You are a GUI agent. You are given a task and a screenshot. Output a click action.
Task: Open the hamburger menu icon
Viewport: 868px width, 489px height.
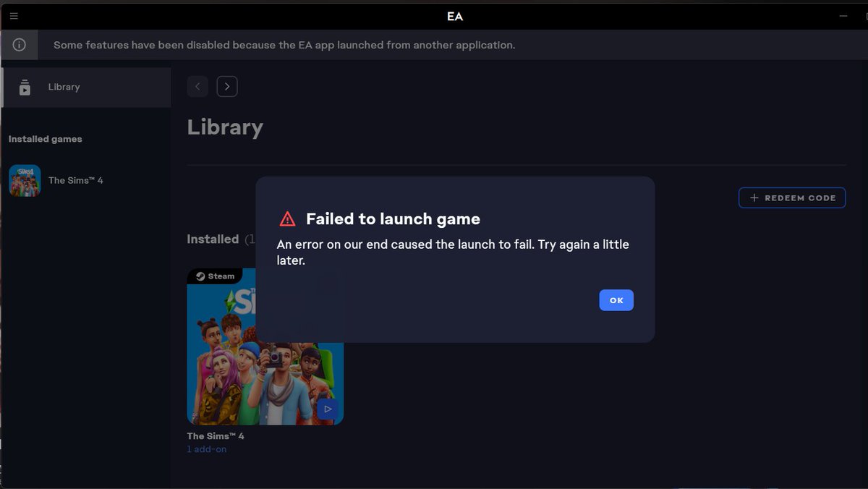[14, 16]
